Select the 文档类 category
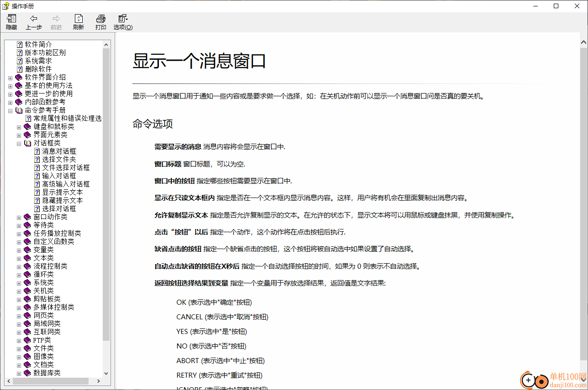This screenshot has height=390, width=588. point(43,364)
